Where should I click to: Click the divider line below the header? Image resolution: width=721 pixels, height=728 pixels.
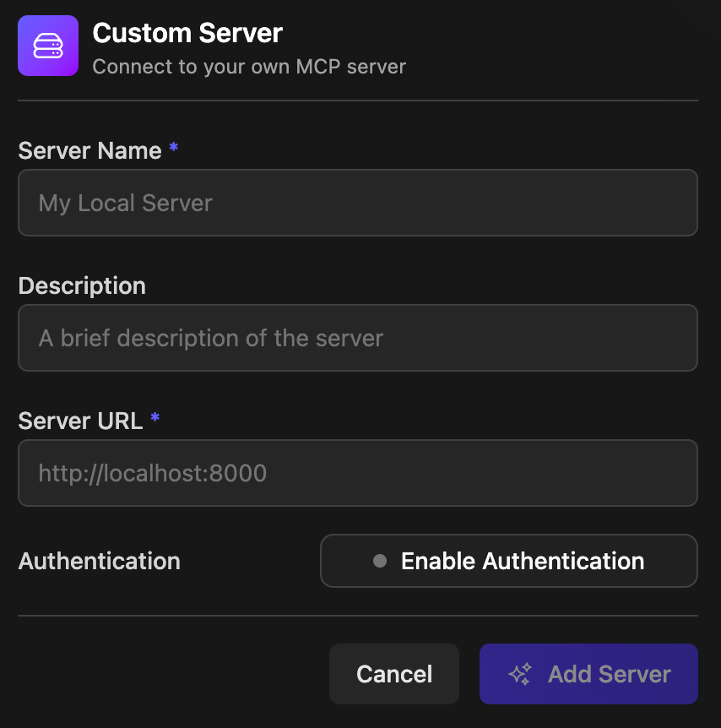coord(357,101)
